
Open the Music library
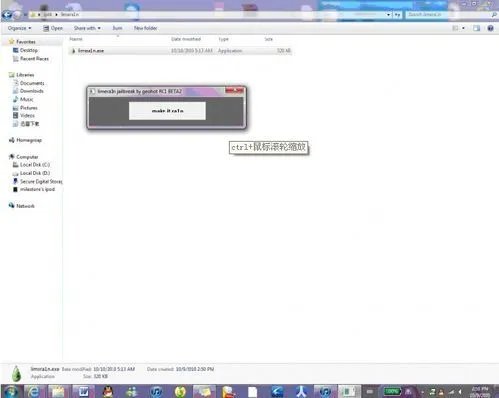click(27, 99)
